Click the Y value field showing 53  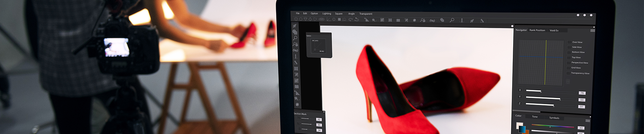click(x=582, y=100)
